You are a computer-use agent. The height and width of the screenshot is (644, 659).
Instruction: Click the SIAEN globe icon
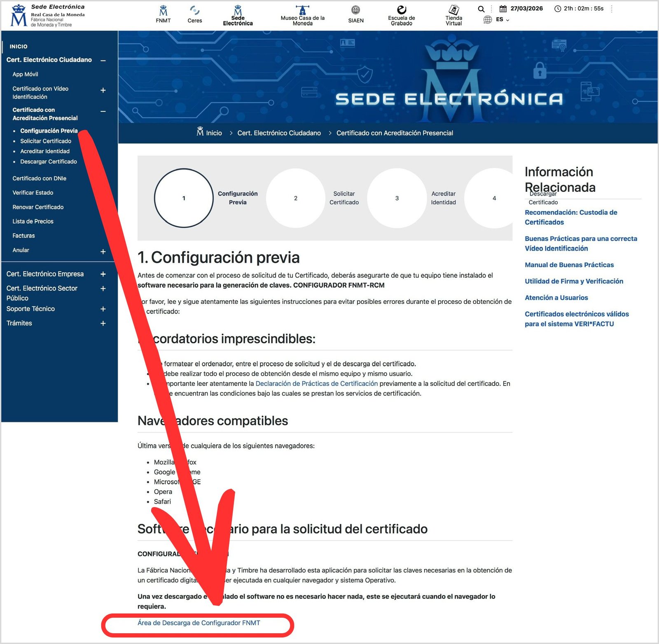pyautogui.click(x=355, y=10)
